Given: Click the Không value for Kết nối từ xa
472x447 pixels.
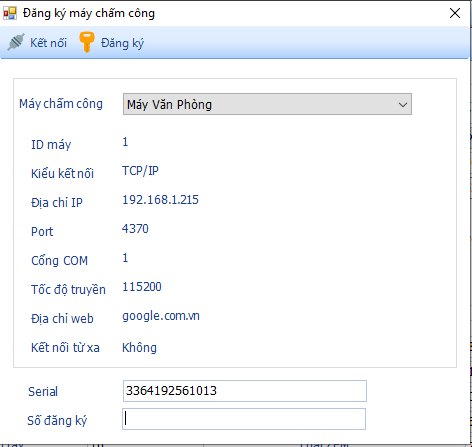Looking at the screenshot, I should (x=139, y=347).
